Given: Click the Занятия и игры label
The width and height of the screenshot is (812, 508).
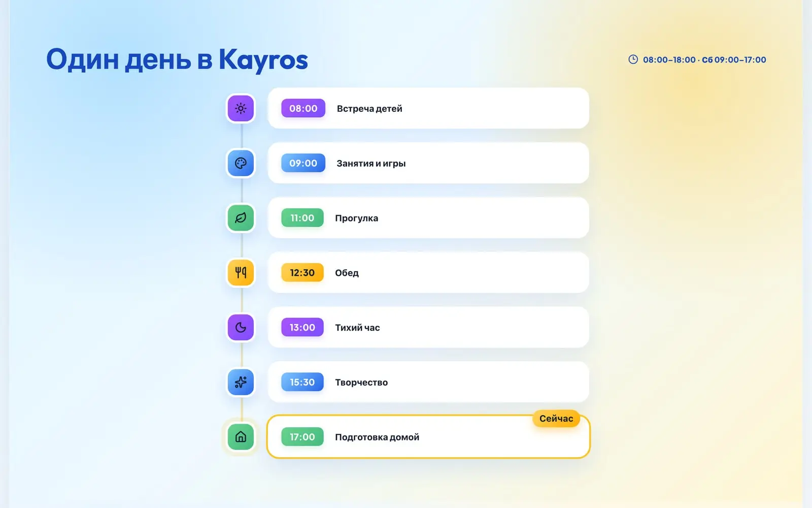Looking at the screenshot, I should pyautogui.click(x=371, y=164).
